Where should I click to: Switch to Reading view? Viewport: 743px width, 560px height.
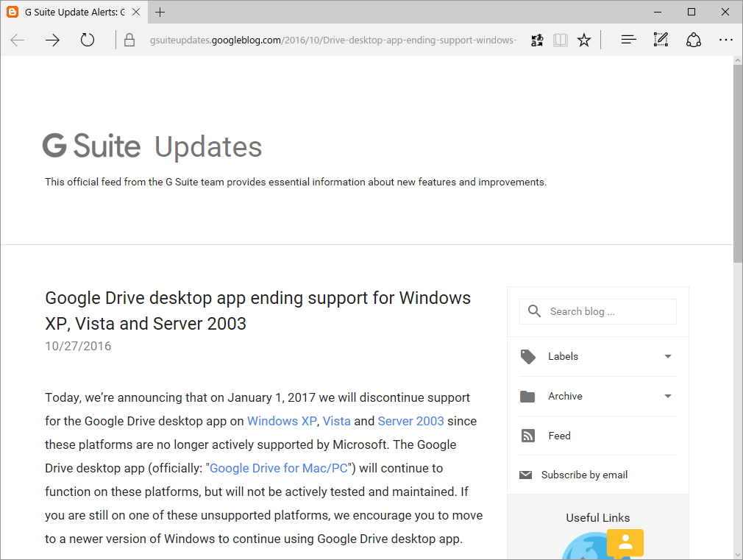click(561, 40)
